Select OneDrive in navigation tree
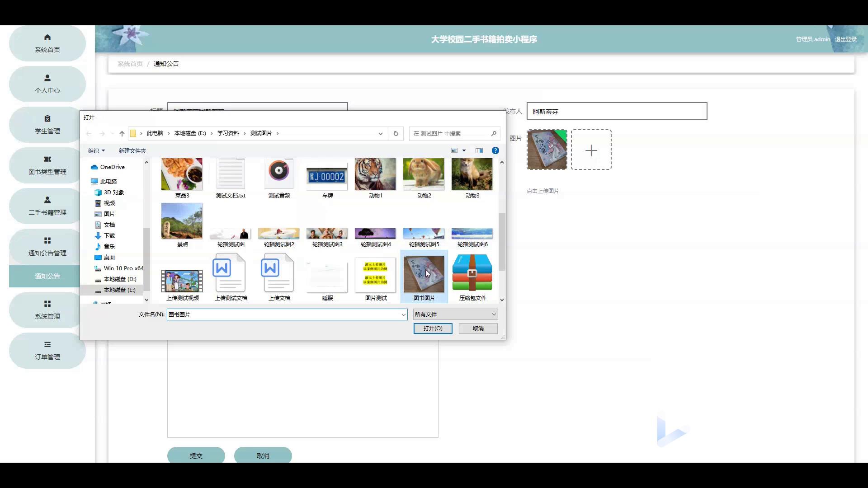Viewport: 868px width, 488px height. click(108, 167)
